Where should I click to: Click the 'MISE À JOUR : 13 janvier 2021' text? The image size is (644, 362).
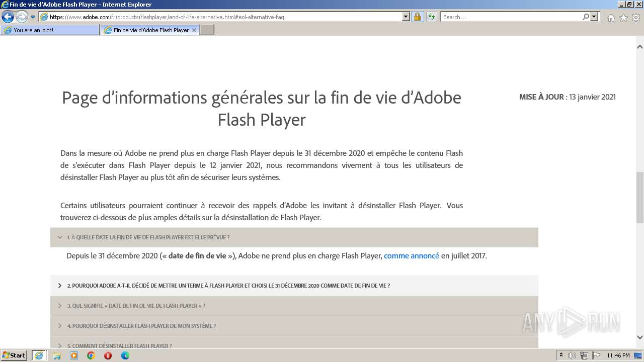point(568,97)
